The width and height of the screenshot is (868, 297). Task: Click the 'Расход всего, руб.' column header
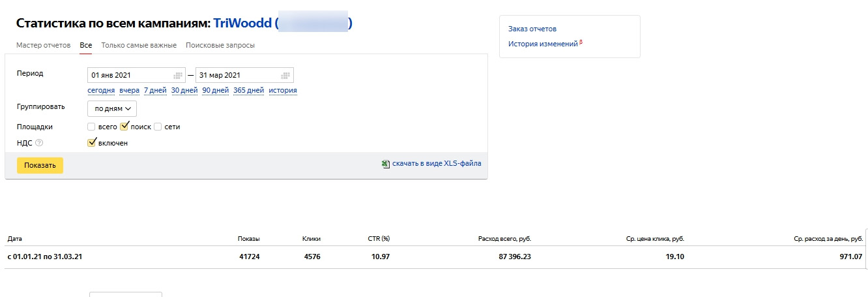point(504,239)
